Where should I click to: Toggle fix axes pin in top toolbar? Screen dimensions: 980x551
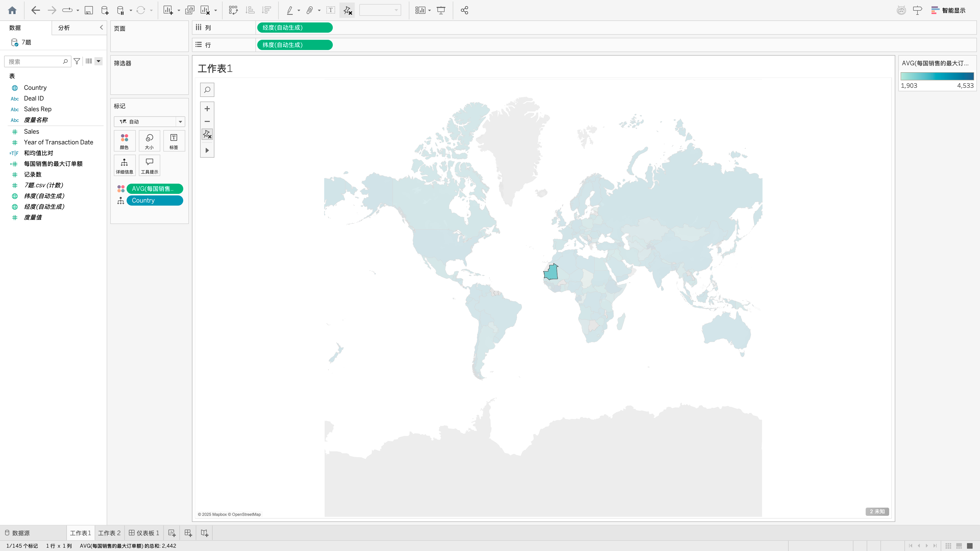[347, 10]
